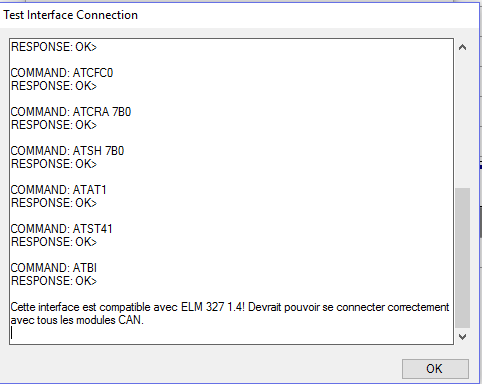This screenshot has height=385, width=482.
Task: Place cursor on the COMMAND: ATSH 7B0 line
Action: 67,151
